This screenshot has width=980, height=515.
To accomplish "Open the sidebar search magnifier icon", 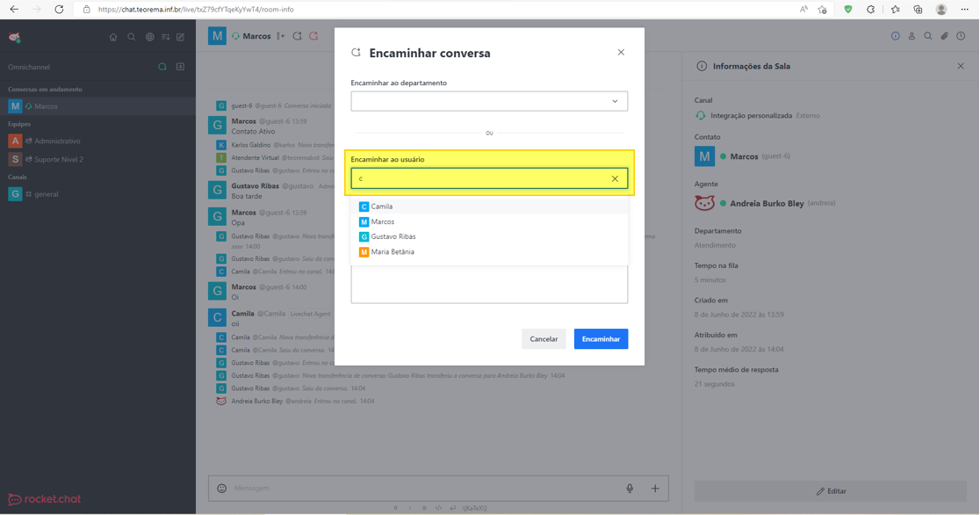I will 131,37.
